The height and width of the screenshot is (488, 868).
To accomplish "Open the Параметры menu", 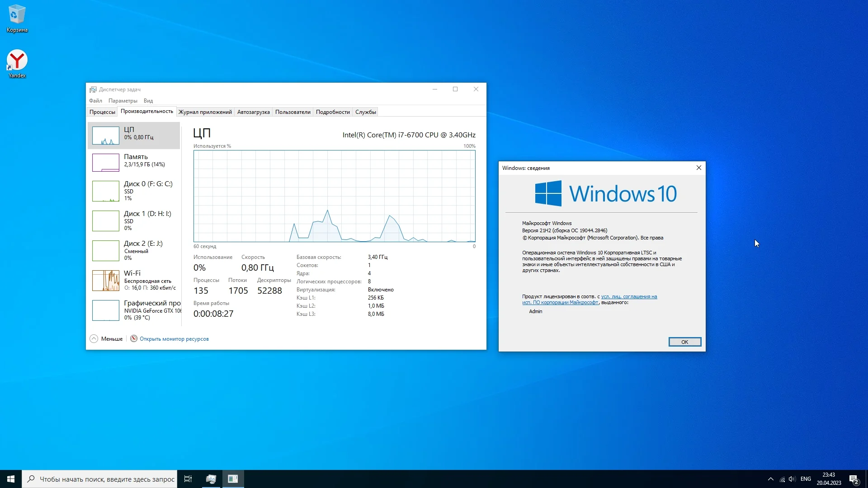I will coord(123,101).
